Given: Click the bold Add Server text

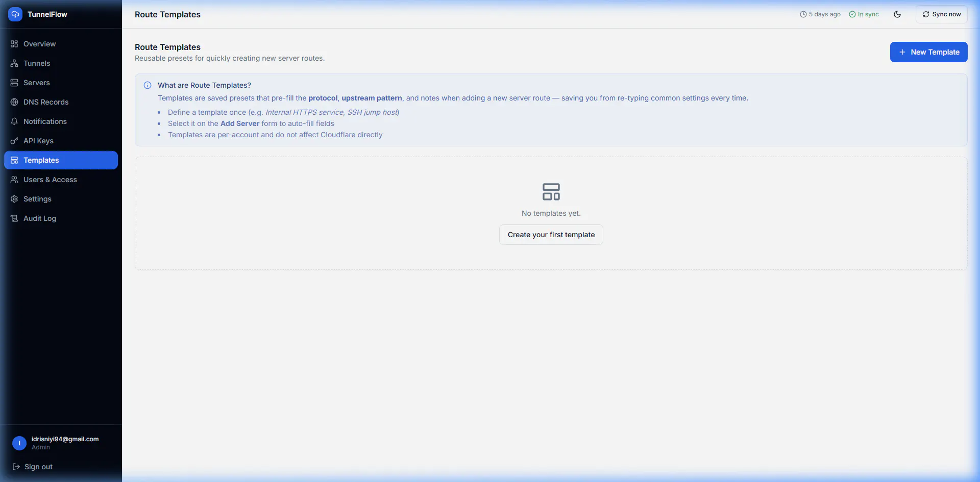Looking at the screenshot, I should [240, 123].
